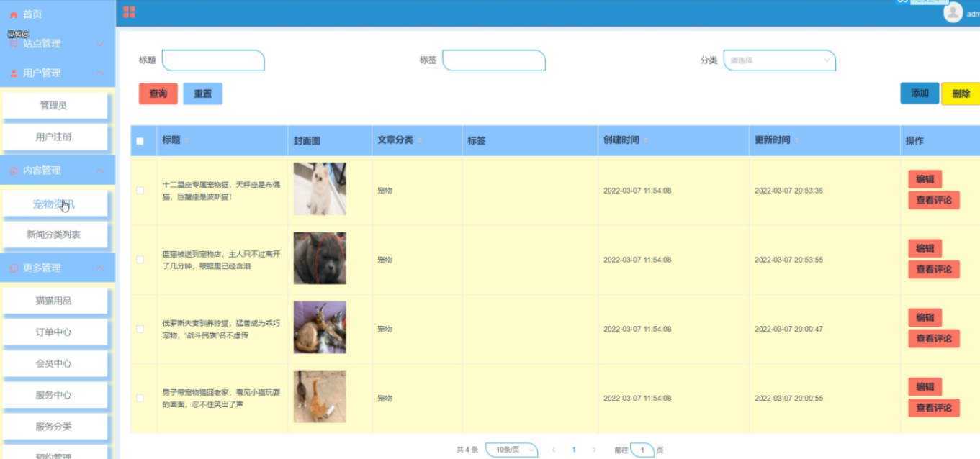Collapse the 更多管理 menu chevron

pyautogui.click(x=100, y=268)
